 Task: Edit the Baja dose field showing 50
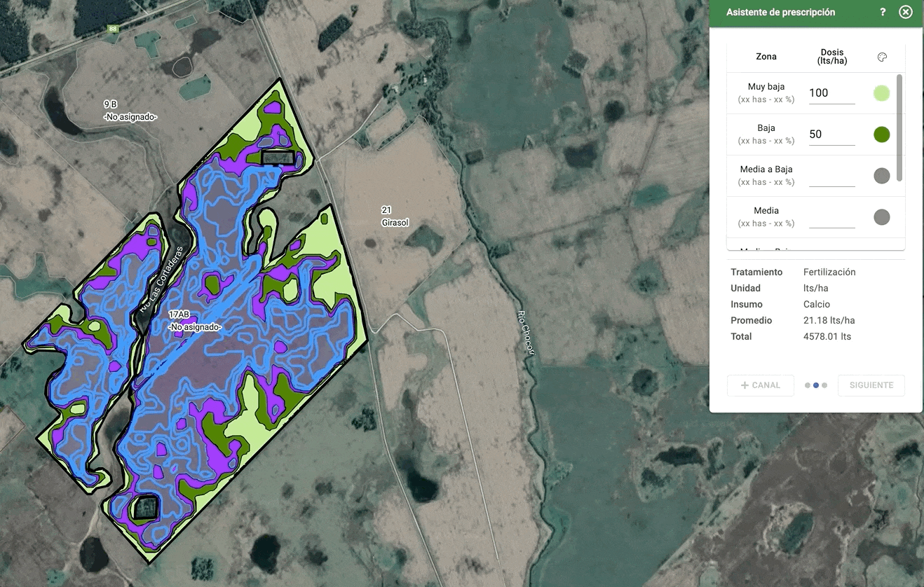tap(831, 134)
